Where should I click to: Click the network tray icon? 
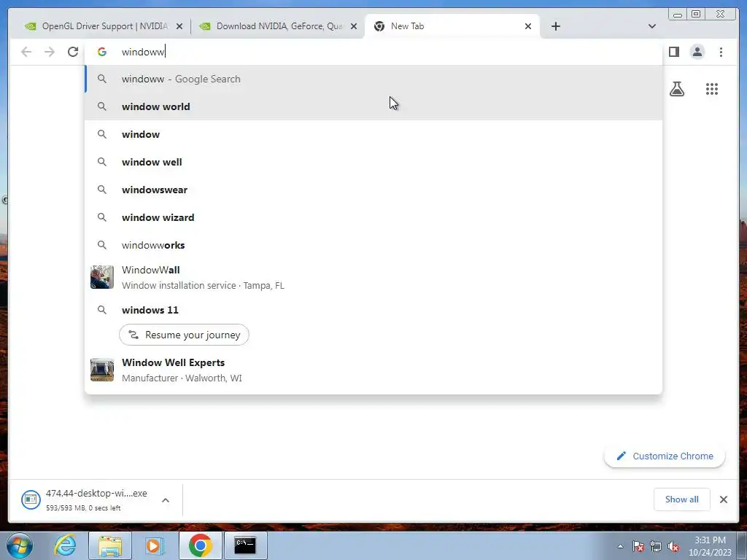click(x=656, y=547)
